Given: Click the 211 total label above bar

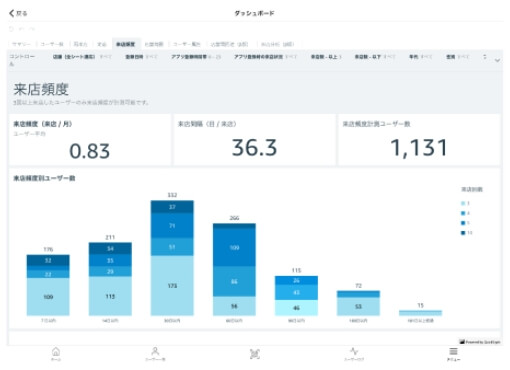Looking at the screenshot, I should tap(110, 237).
